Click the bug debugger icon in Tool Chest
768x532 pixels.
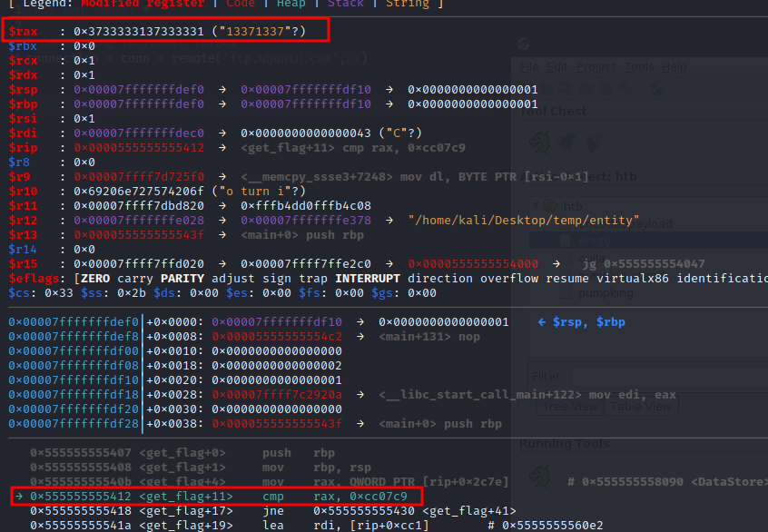[x=566, y=142]
